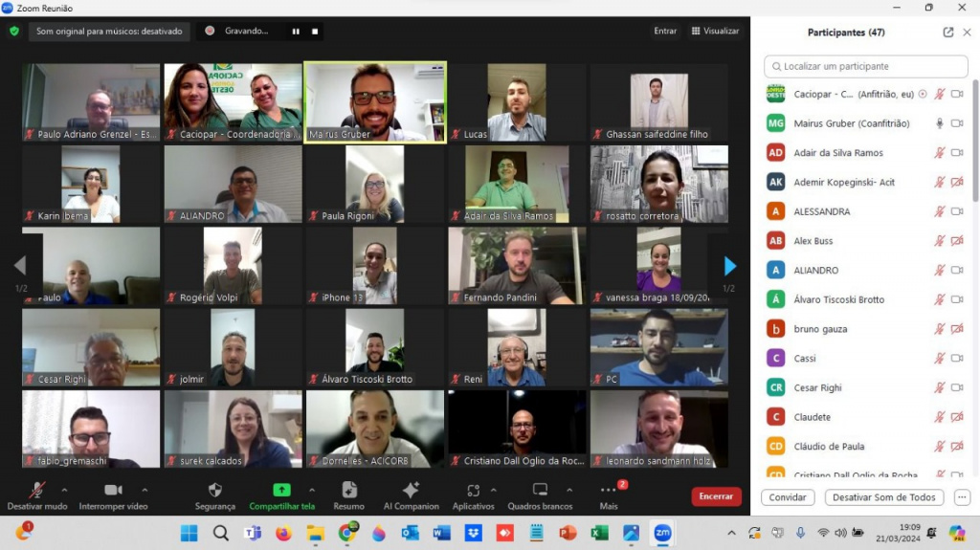980x550 pixels.
Task: Open Quadros brancos whiteboard
Action: [540, 490]
